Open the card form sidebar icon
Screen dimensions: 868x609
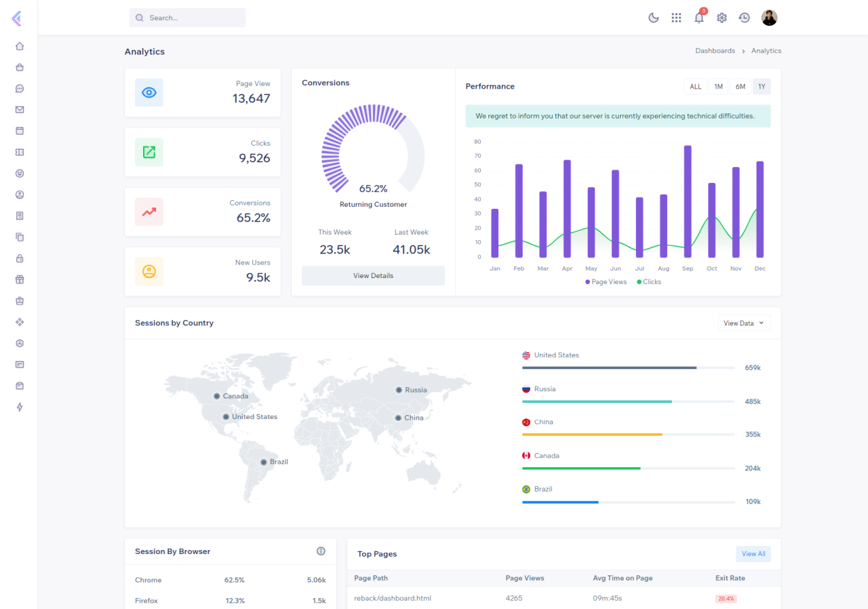[x=20, y=364]
